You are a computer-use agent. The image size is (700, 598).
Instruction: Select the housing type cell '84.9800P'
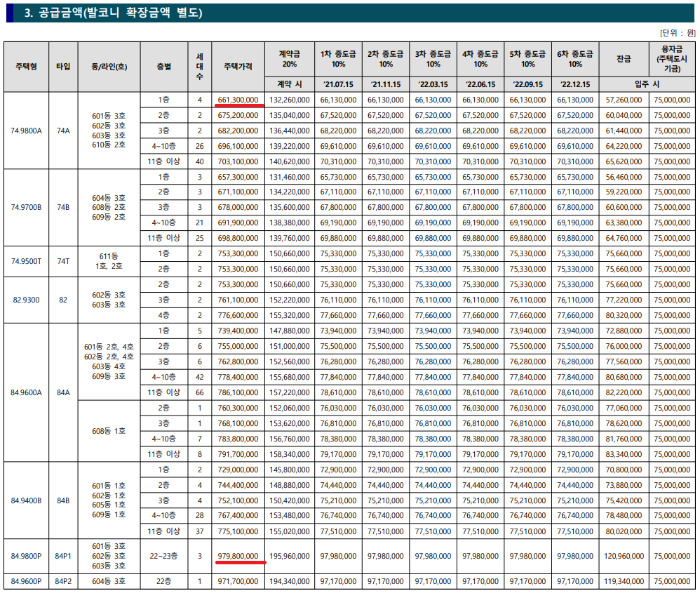[27, 556]
